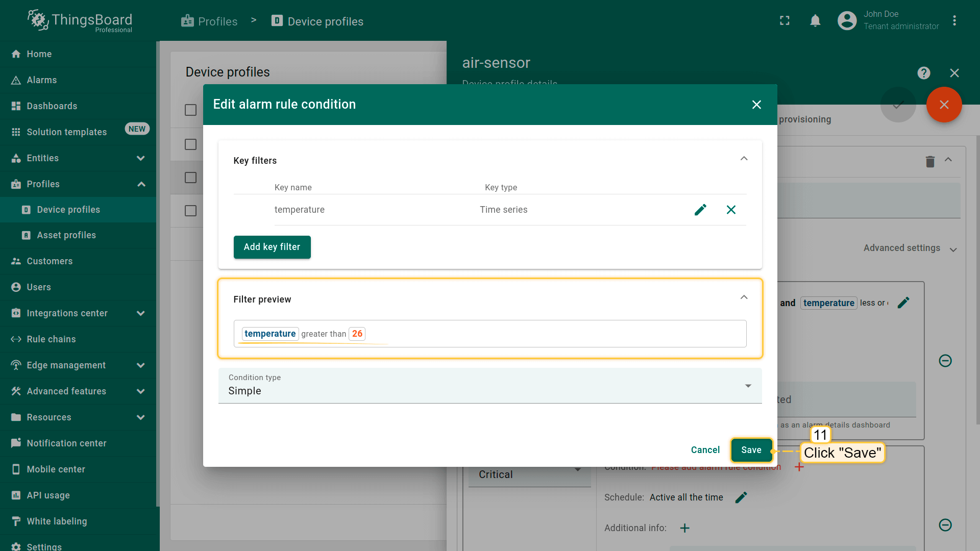Screen dimensions: 980x551
Task: Edit the Active all the time schedule
Action: (x=741, y=497)
